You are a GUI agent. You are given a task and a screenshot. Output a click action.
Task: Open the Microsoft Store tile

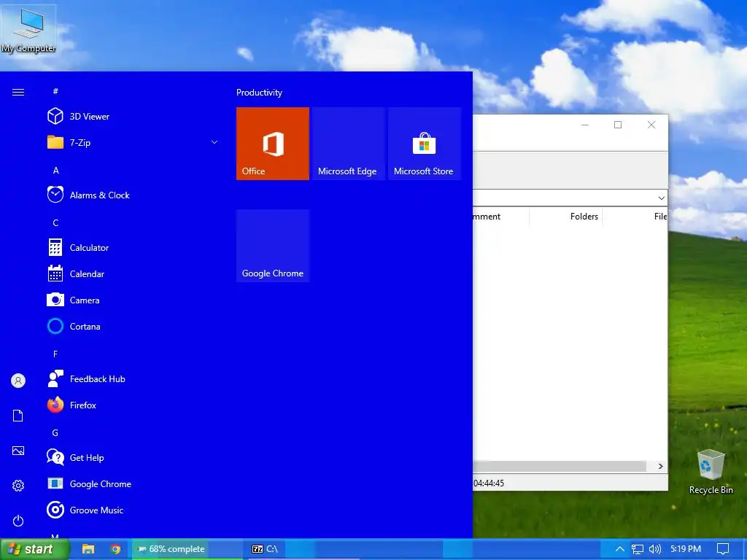coord(425,144)
